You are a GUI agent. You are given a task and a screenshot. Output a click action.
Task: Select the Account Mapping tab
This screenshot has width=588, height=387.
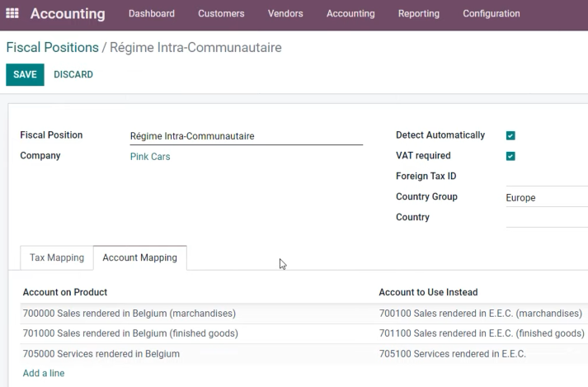point(140,258)
